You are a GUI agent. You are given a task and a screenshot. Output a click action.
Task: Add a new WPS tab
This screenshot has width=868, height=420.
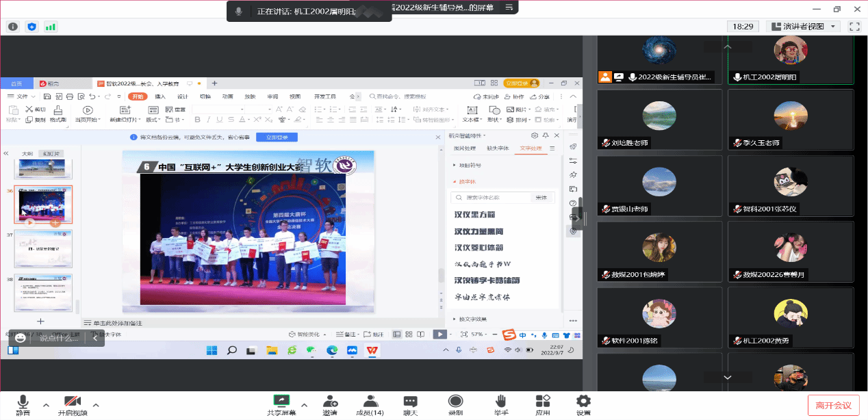pos(214,83)
